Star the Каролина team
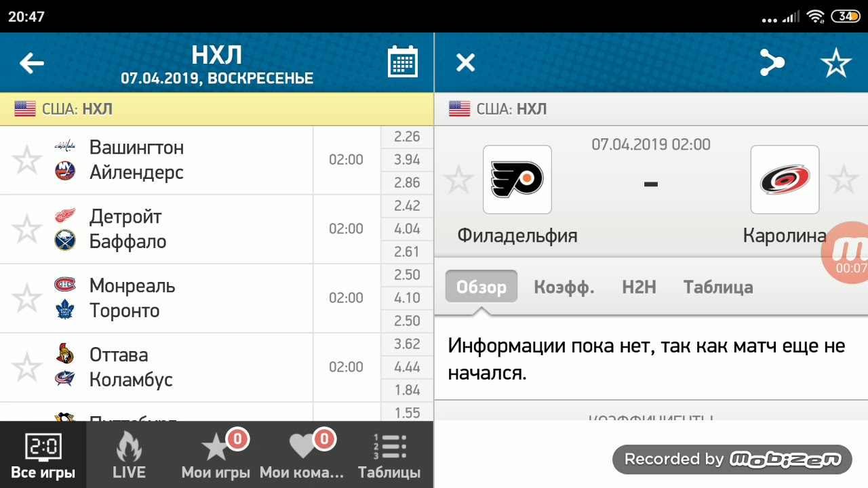The height and width of the screenshot is (488, 868). 844,180
